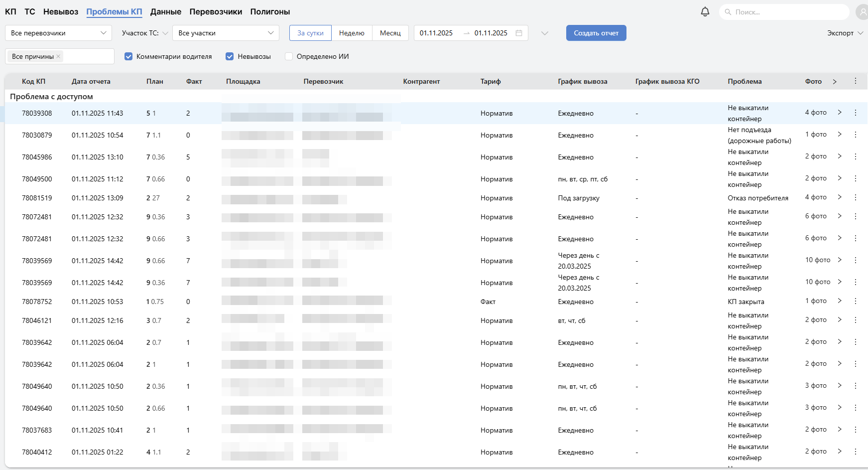Expand 'Все участки' dropdown
This screenshot has width=868, height=470.
coord(226,33)
